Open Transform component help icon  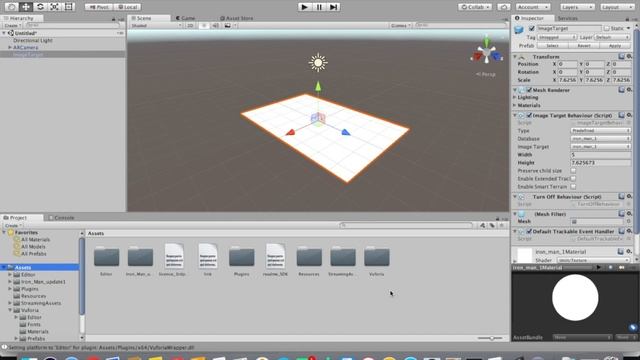click(621, 56)
